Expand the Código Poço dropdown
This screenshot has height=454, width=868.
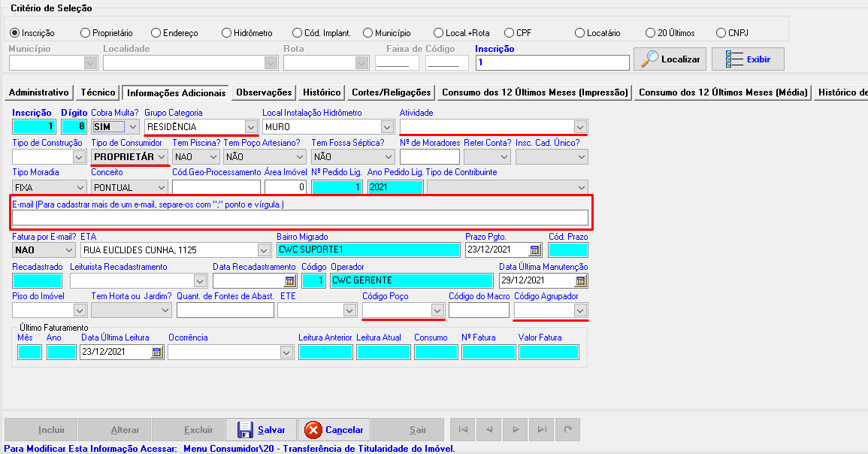pos(437,310)
